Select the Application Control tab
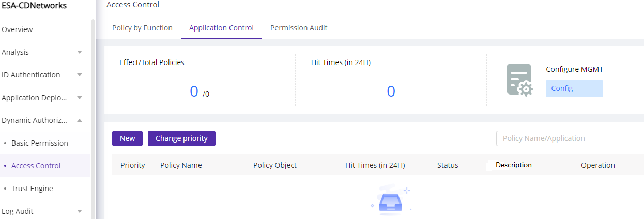644x219 pixels. pyautogui.click(x=221, y=28)
